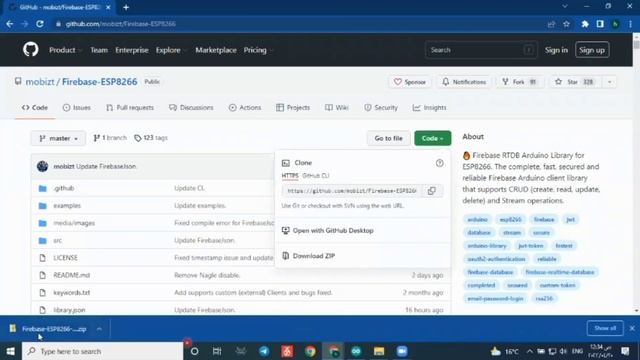Click the firebase-realtime-database topic tag

pyautogui.click(x=560, y=272)
